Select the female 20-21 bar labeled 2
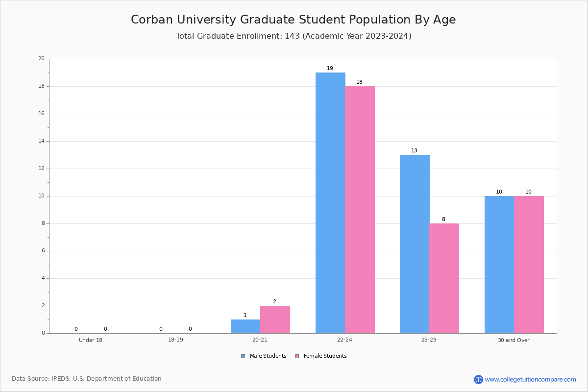Image resolution: width=588 pixels, height=392 pixels. click(x=275, y=319)
